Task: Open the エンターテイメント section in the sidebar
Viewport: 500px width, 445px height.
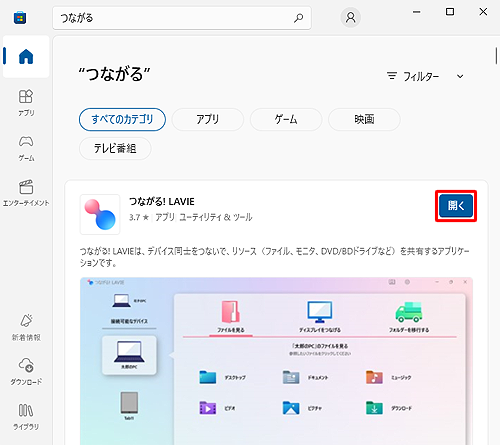Action: pyautogui.click(x=26, y=193)
